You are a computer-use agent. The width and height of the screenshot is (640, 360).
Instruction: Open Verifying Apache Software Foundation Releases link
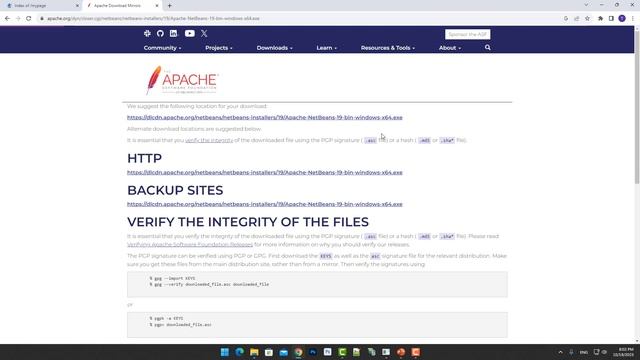click(190, 245)
